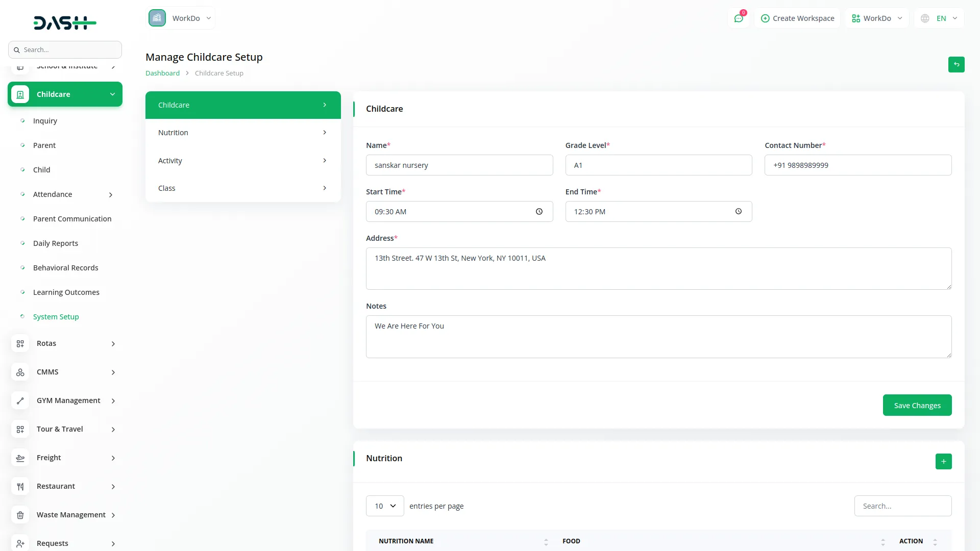Click the Dashboard breadcrumb link
The image size is (980, 551).
[x=162, y=73]
